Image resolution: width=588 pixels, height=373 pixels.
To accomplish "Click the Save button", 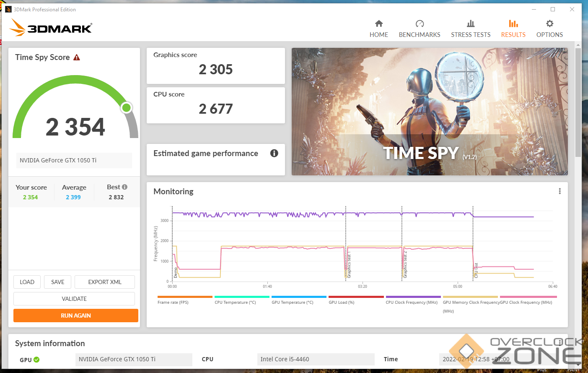I will pyautogui.click(x=58, y=282).
